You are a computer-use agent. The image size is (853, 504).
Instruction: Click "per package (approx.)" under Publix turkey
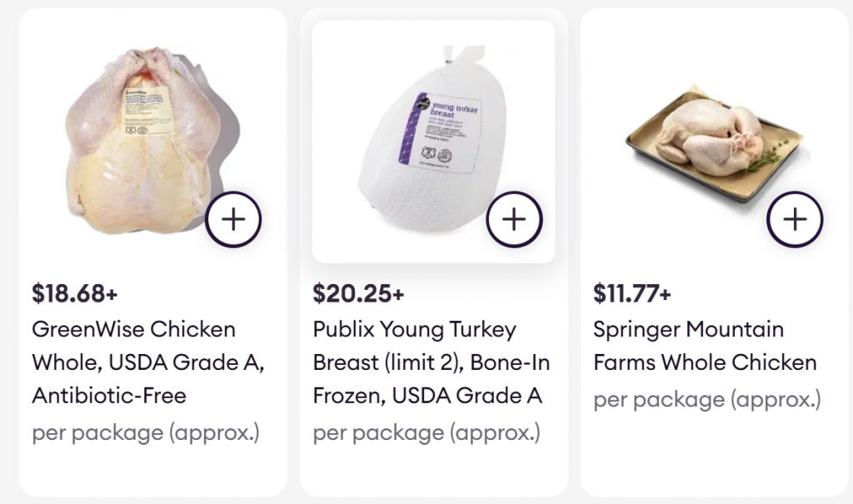click(426, 433)
